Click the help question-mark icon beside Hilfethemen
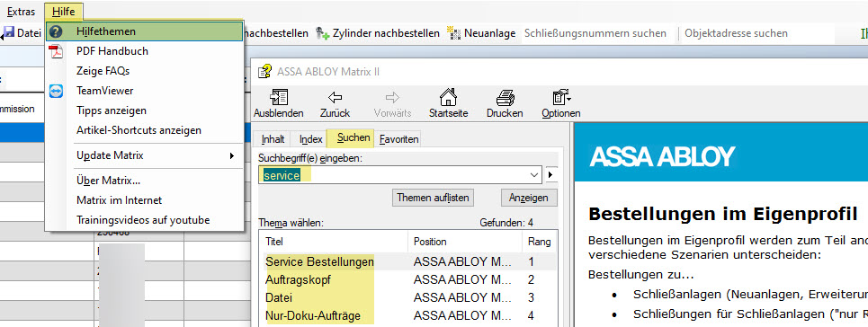This screenshot has height=327, width=868. 56,31
